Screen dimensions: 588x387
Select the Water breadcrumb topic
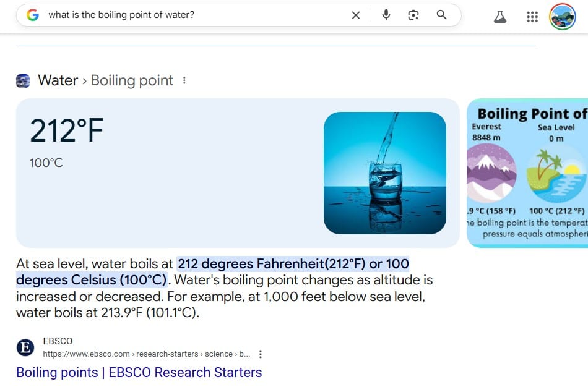click(58, 80)
